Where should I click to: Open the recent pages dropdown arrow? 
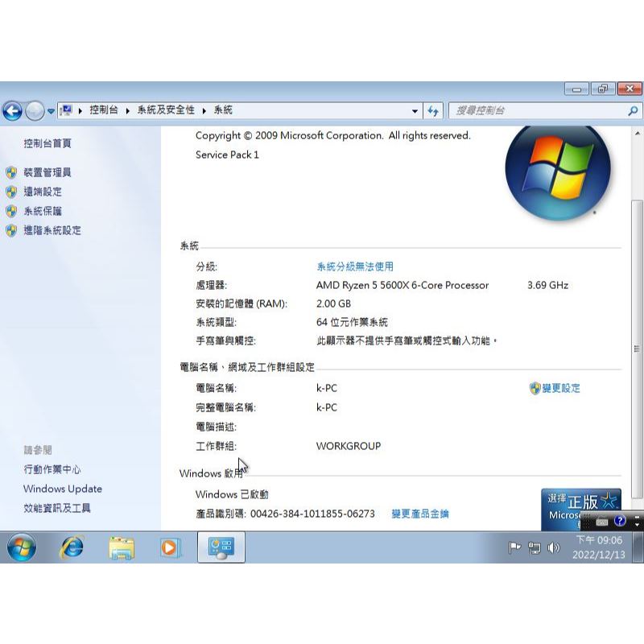[51, 111]
